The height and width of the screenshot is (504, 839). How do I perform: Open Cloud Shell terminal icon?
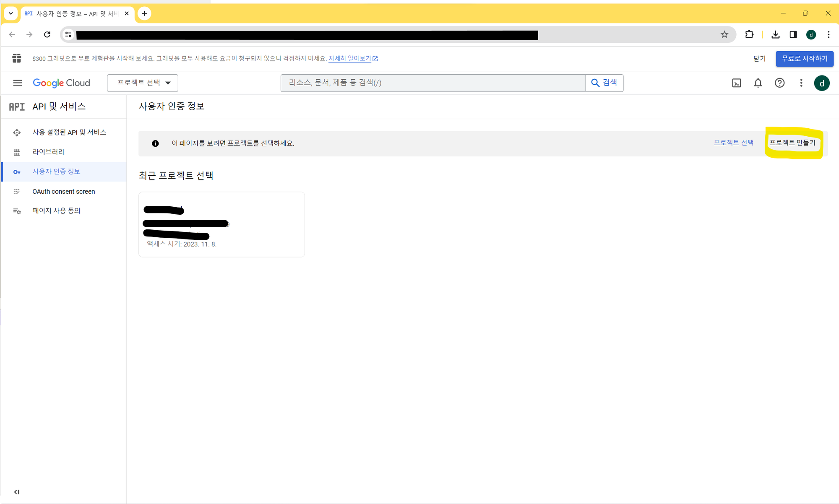point(736,83)
